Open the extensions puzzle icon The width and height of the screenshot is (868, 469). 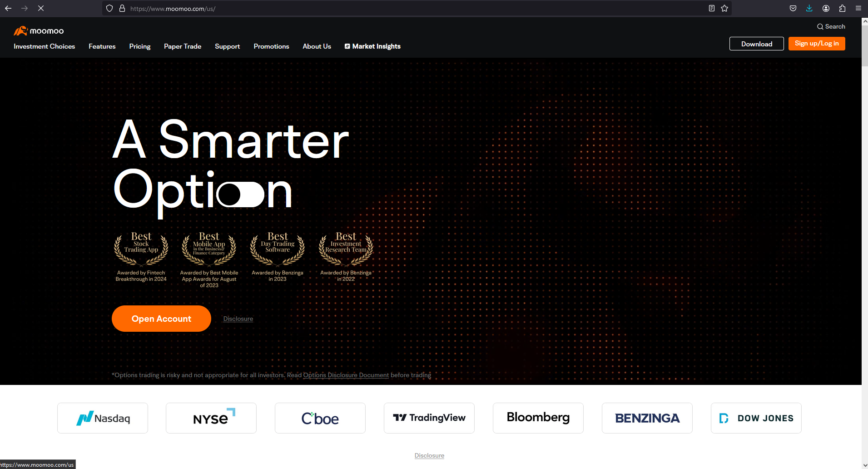click(x=842, y=8)
